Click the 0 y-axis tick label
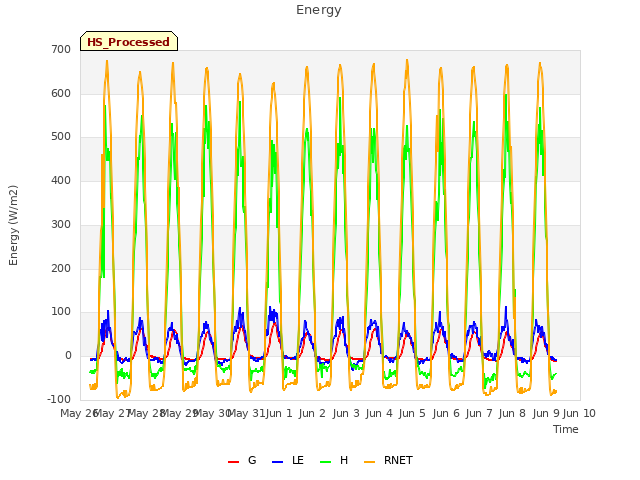The width and height of the screenshot is (640, 480). point(68,356)
